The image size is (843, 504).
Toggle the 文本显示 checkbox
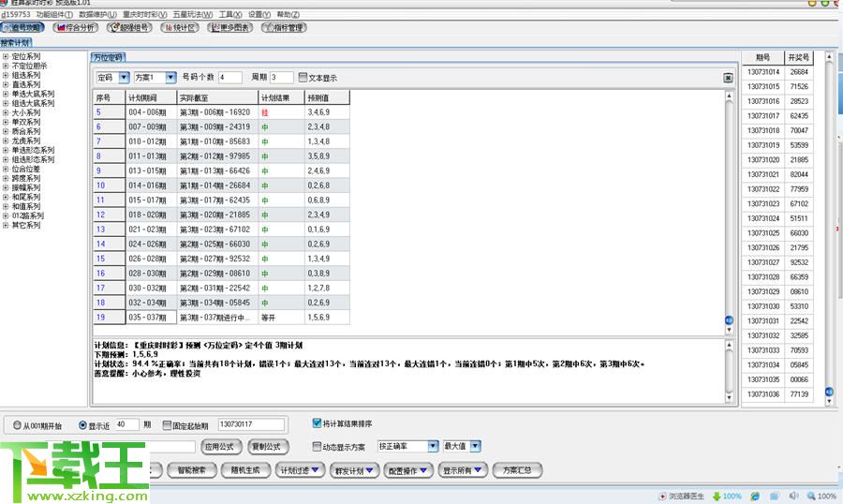pos(303,78)
